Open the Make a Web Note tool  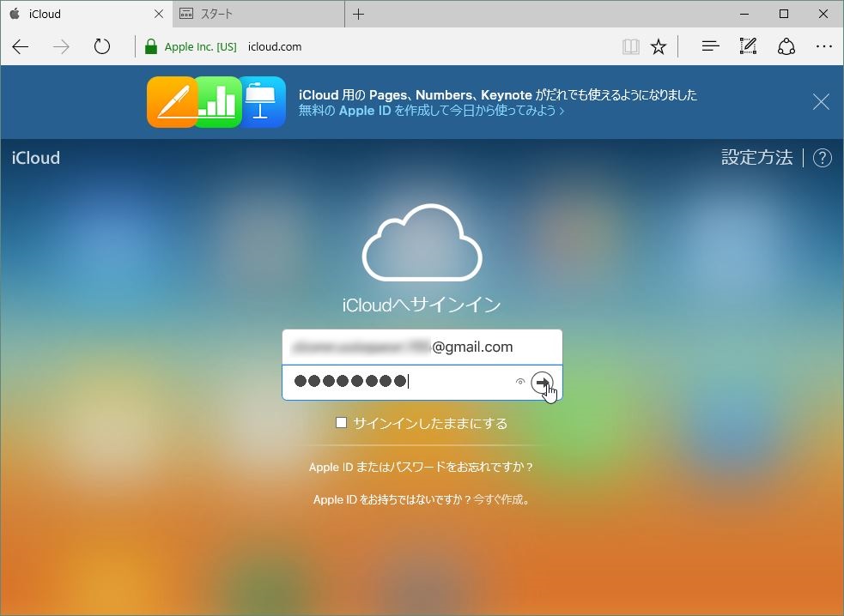pyautogui.click(x=748, y=46)
